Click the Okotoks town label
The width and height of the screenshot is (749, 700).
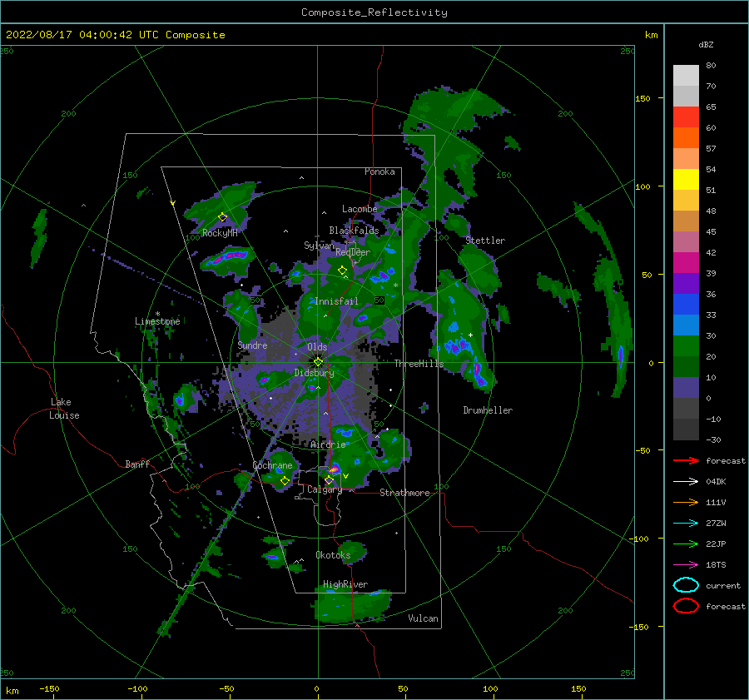click(333, 554)
